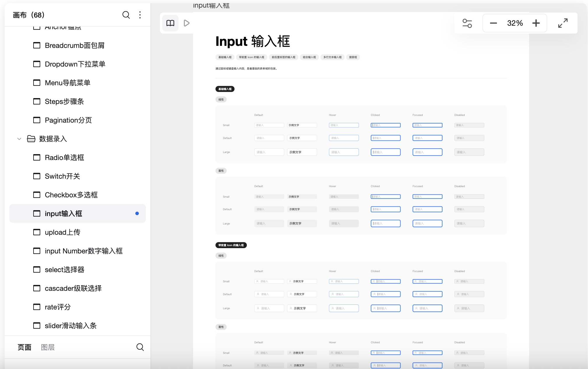
Task: Open cascader级联选择 canvas
Action: click(x=78, y=288)
